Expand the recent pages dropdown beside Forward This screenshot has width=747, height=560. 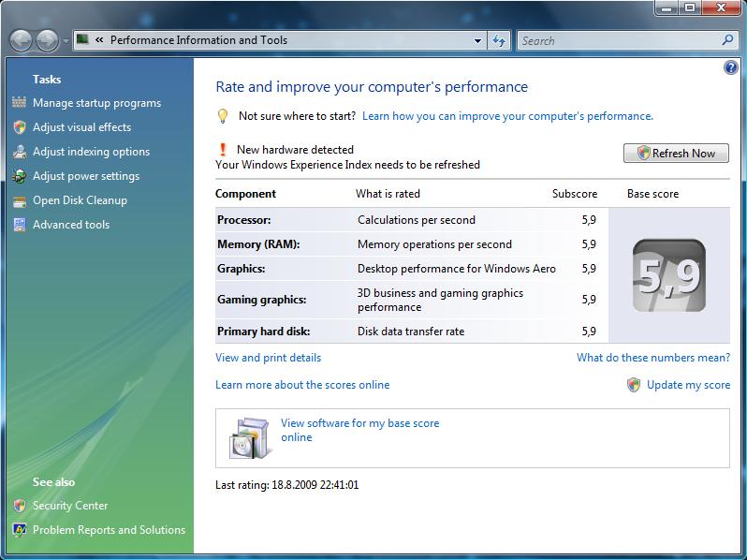(x=65, y=41)
